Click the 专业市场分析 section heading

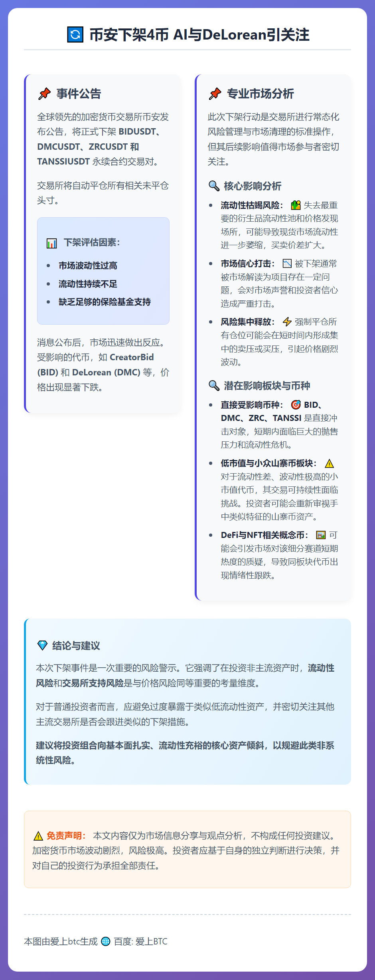(261, 94)
